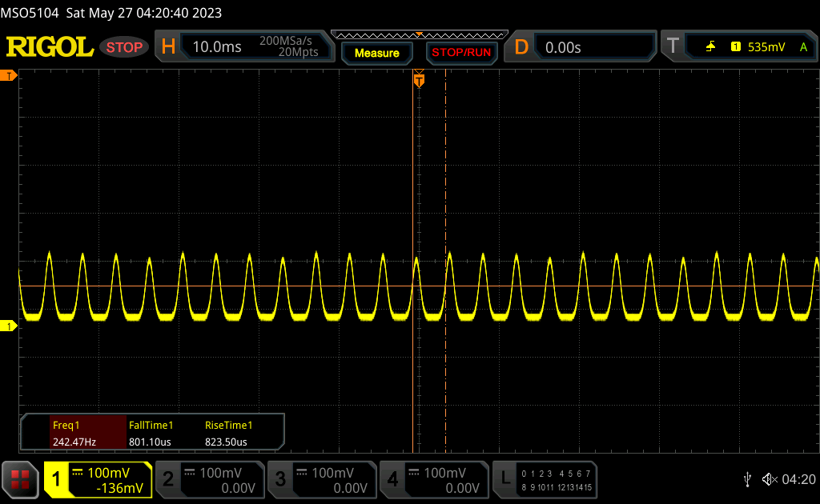This screenshot has height=504, width=820.
Task: Enable channel 4 input
Action: click(433, 479)
